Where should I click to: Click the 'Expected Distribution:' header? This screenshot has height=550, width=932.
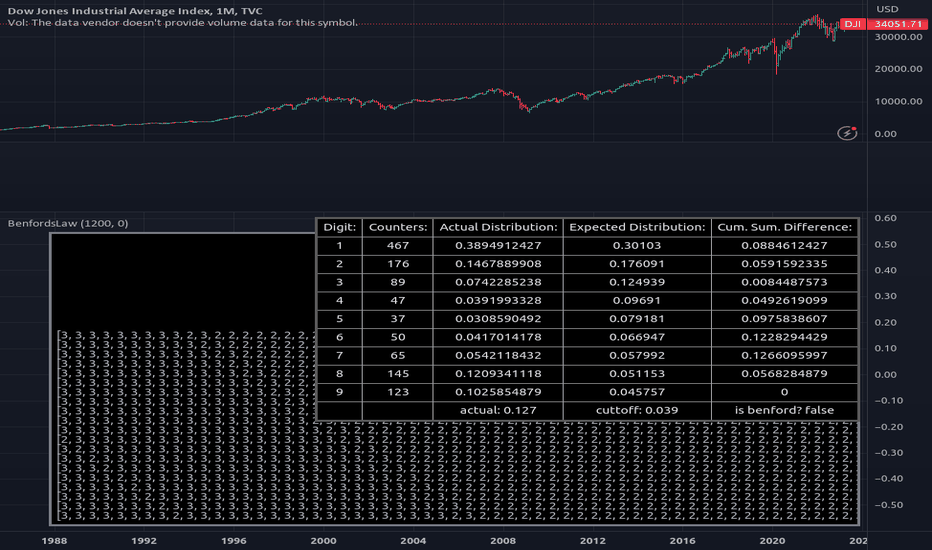(x=637, y=227)
